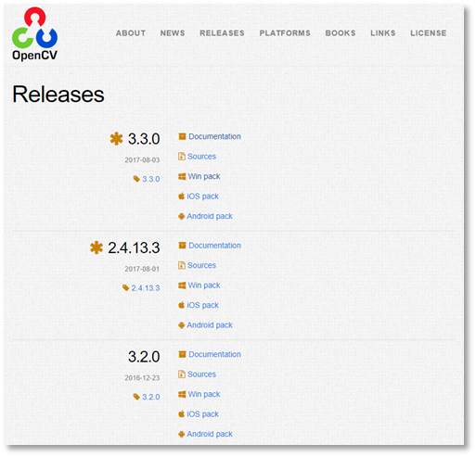Click the Android icon beside 3.3.0 Android pack
476x457 pixels.
[182, 216]
